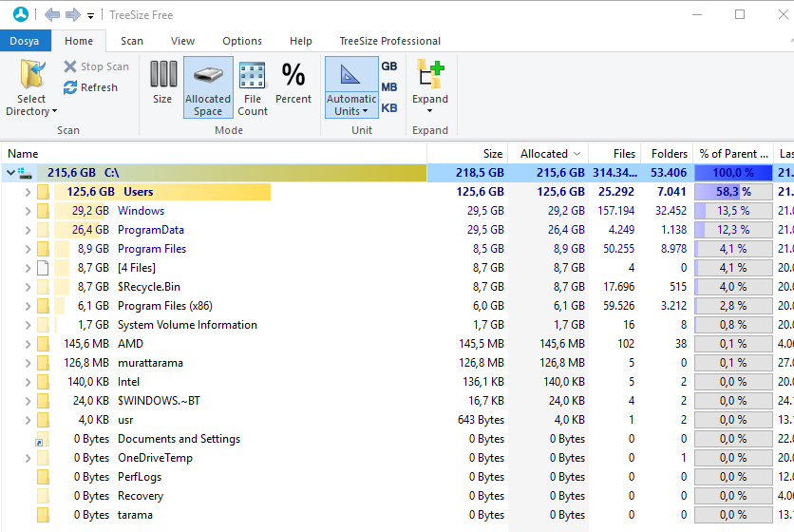Click the [4 Files] document icon
Viewport: 794px width, 532px height.
[43, 268]
